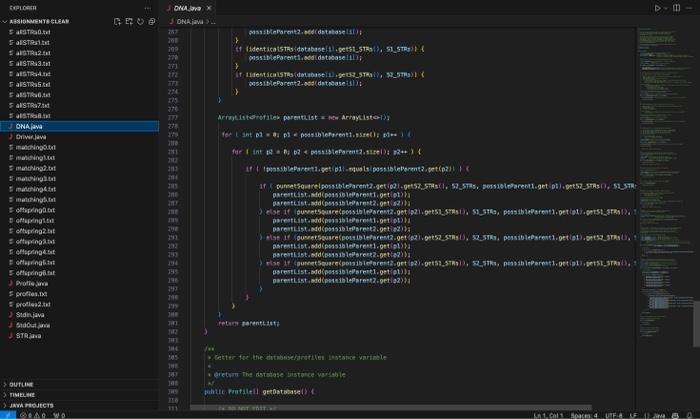Change the LF end-of-line sequence
The height and width of the screenshot is (419, 700).
pos(633,415)
